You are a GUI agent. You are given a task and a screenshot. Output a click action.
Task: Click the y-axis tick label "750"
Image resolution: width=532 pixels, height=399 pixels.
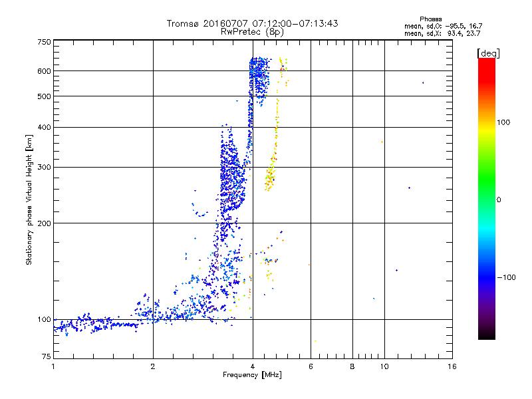pyautogui.click(x=44, y=42)
